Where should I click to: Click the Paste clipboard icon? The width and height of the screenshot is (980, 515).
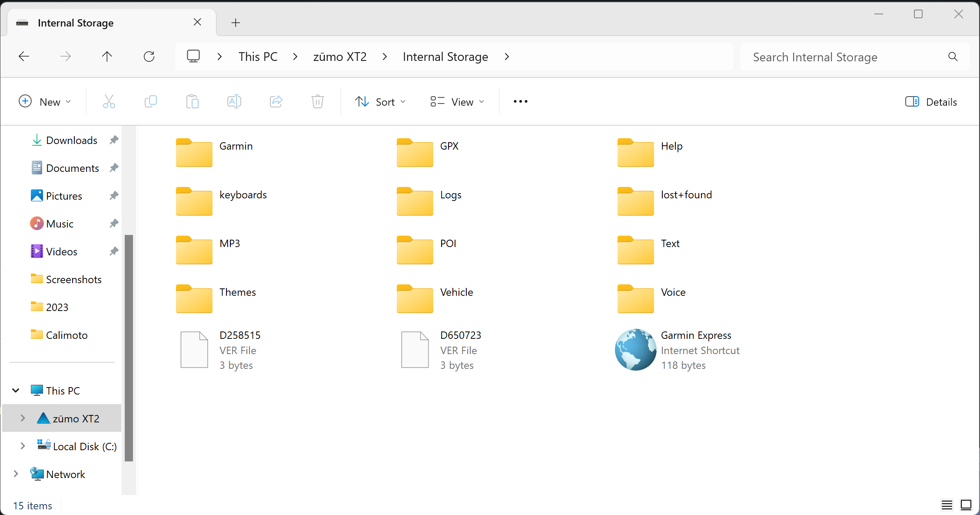193,102
